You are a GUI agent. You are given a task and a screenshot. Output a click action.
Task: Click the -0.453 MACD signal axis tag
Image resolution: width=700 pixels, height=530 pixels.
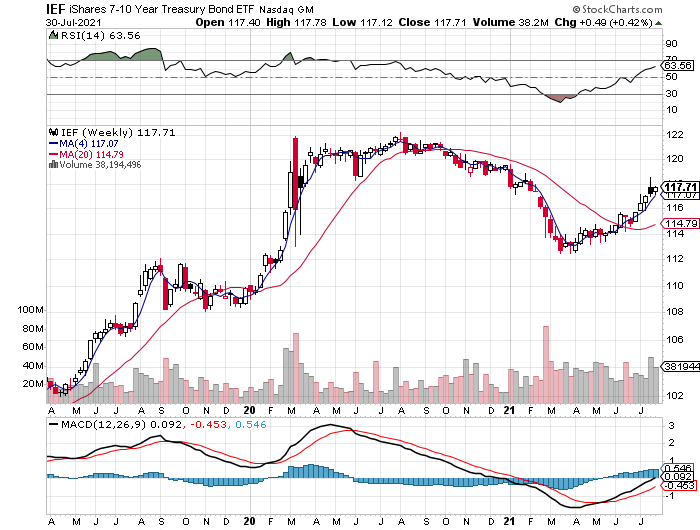679,486
